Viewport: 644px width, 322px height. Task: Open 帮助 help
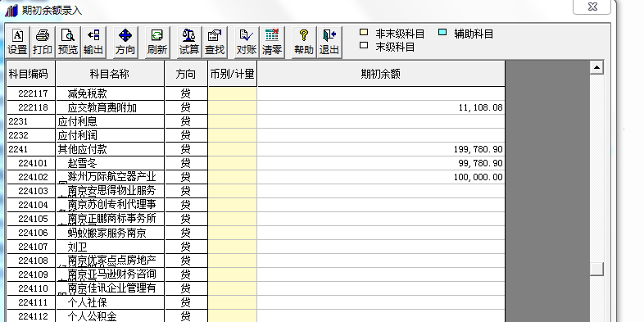pyautogui.click(x=304, y=43)
